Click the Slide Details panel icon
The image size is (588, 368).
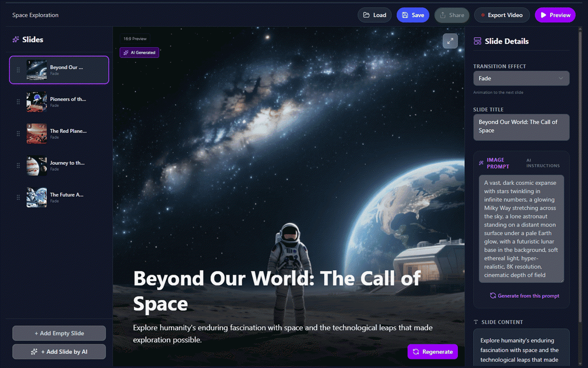pyautogui.click(x=477, y=41)
